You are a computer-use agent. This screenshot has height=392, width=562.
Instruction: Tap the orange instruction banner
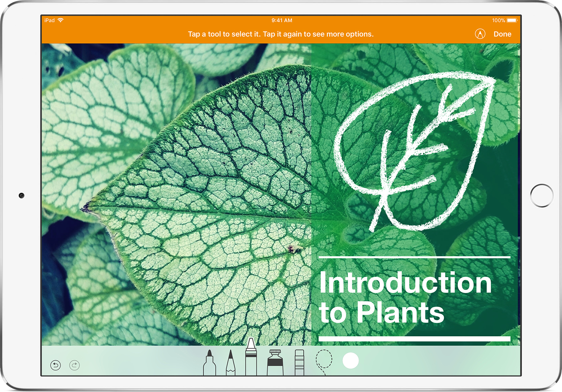coord(281,34)
